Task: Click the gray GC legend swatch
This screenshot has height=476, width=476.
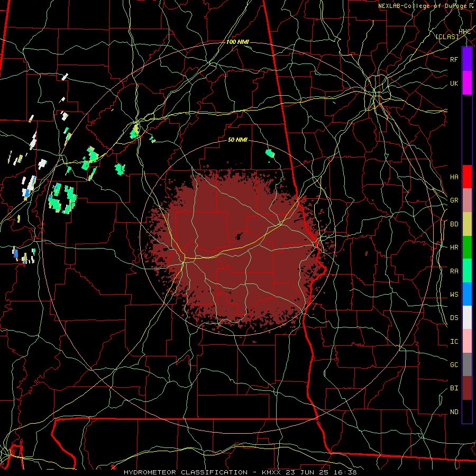Action: [467, 364]
